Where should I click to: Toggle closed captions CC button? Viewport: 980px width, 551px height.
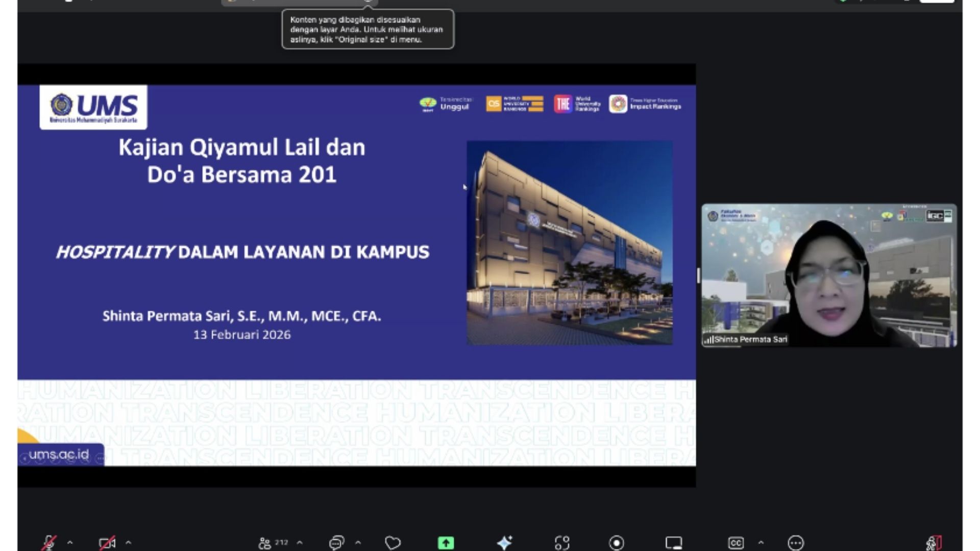736,543
